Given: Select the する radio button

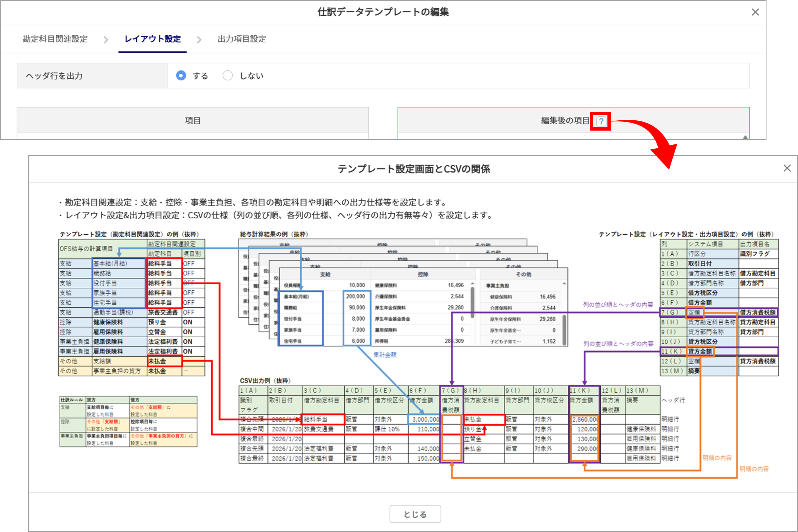Looking at the screenshot, I should pos(181,76).
